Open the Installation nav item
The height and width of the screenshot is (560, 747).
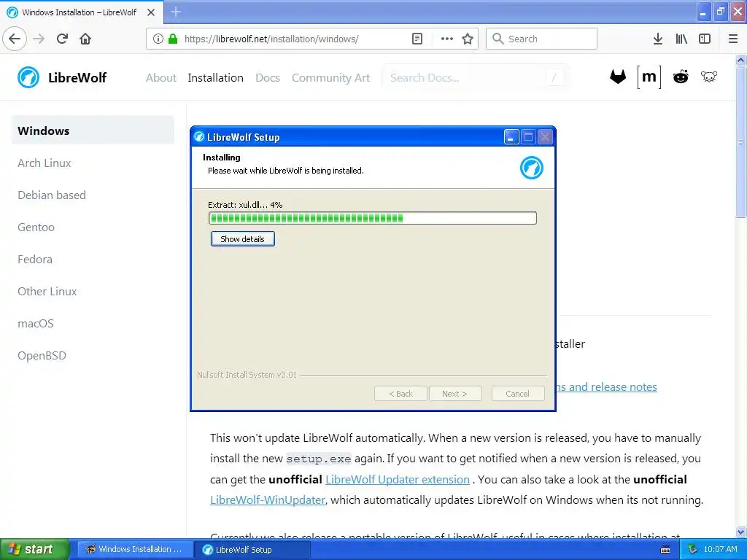[215, 77]
